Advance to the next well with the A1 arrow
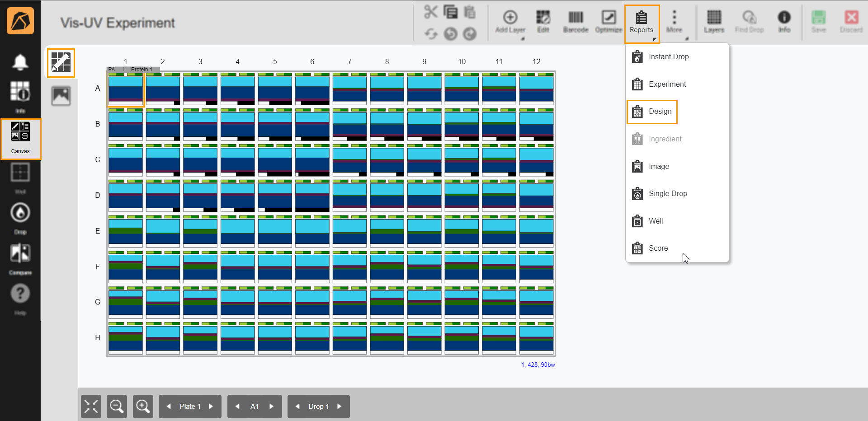 pyautogui.click(x=272, y=406)
